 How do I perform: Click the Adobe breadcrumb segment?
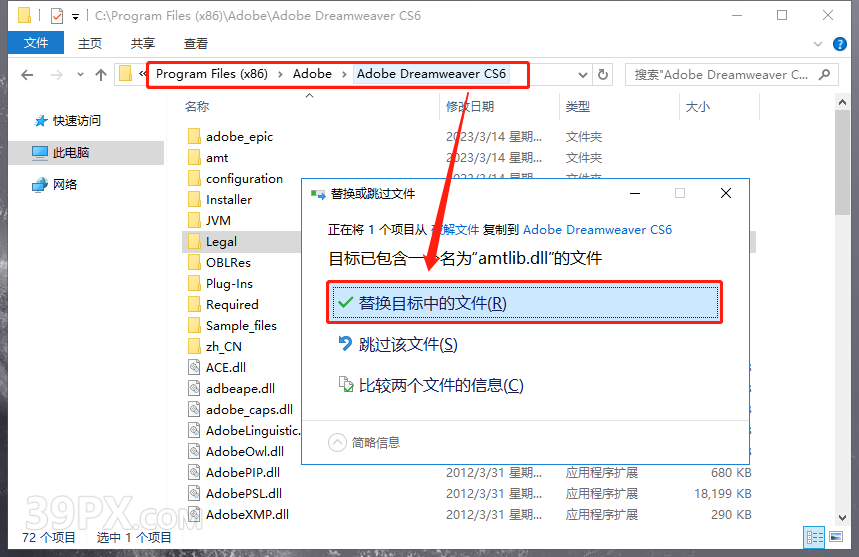click(312, 74)
